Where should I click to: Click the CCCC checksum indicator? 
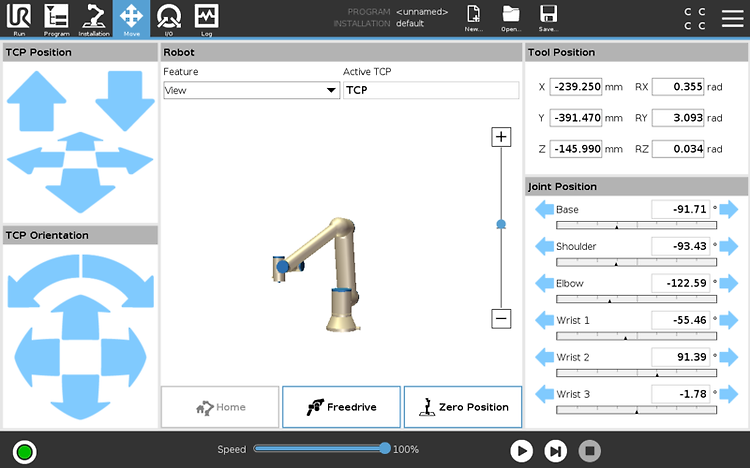(695, 19)
